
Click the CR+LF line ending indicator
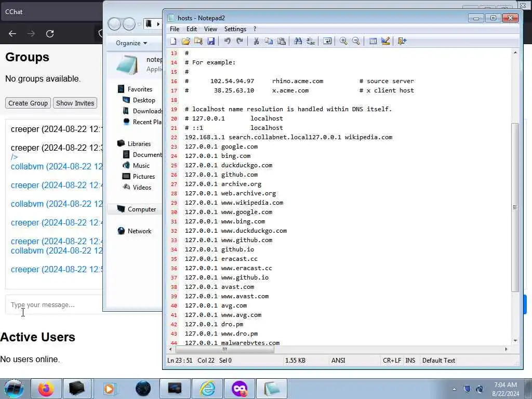pyautogui.click(x=392, y=361)
